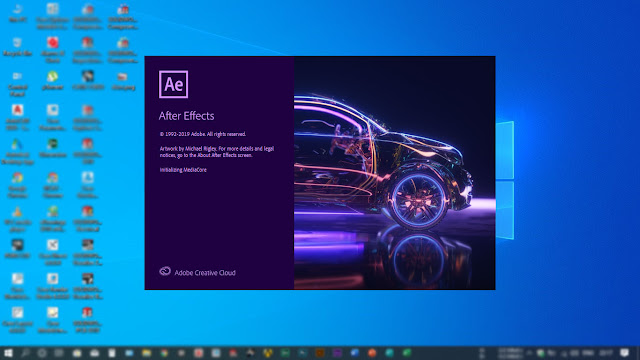Open the Windows Start menu
This screenshot has height=360, width=640.
pos(8,353)
